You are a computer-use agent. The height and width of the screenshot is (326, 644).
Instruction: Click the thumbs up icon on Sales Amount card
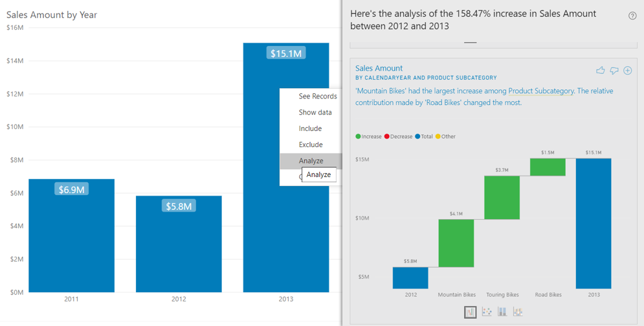(x=601, y=70)
